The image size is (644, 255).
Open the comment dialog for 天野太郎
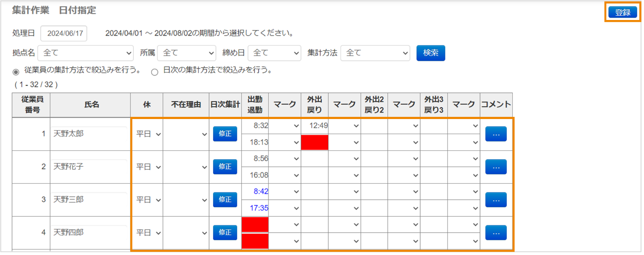coord(495,134)
